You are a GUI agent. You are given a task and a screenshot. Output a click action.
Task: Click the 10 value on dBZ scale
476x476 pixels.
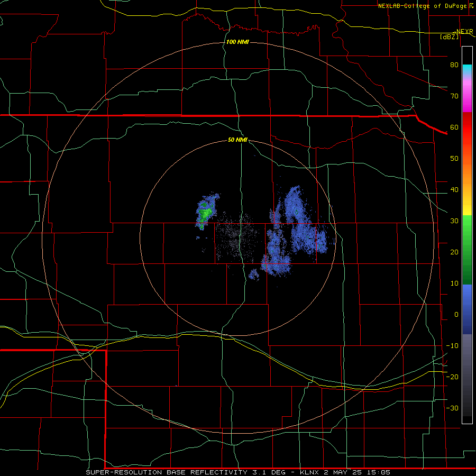[454, 283]
